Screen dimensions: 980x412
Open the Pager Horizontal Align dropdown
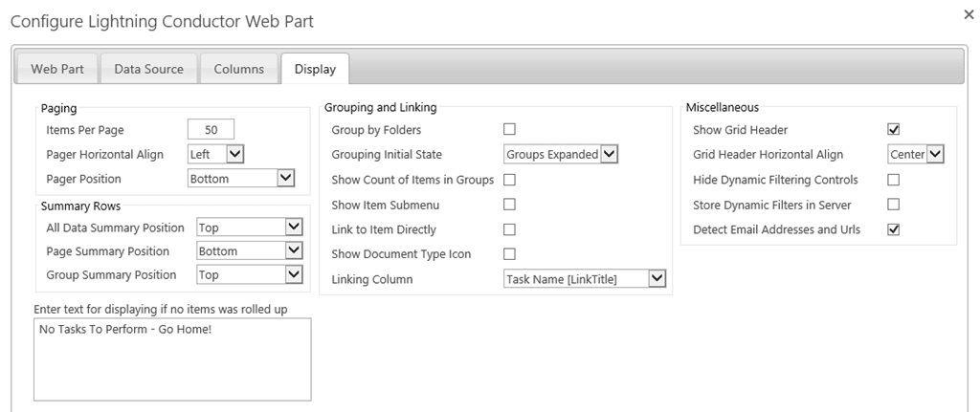click(x=215, y=154)
